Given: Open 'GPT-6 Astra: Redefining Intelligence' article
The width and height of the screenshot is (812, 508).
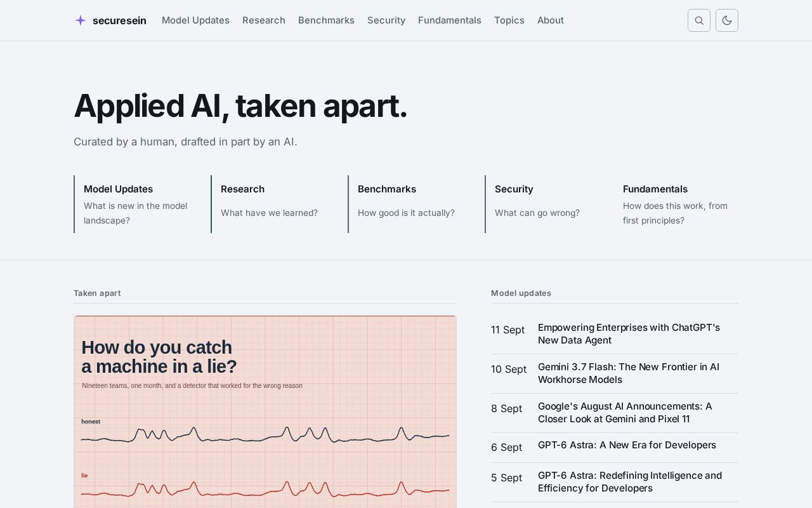Looking at the screenshot, I should tap(630, 482).
